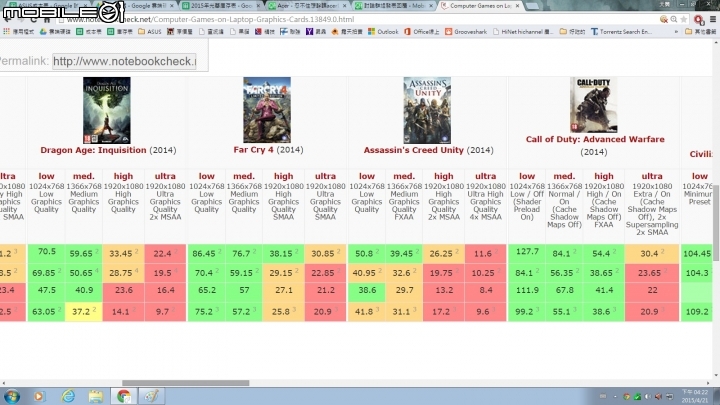Open Assassin's Creed Unity link
The width and height of the screenshot is (720, 405).
414,150
